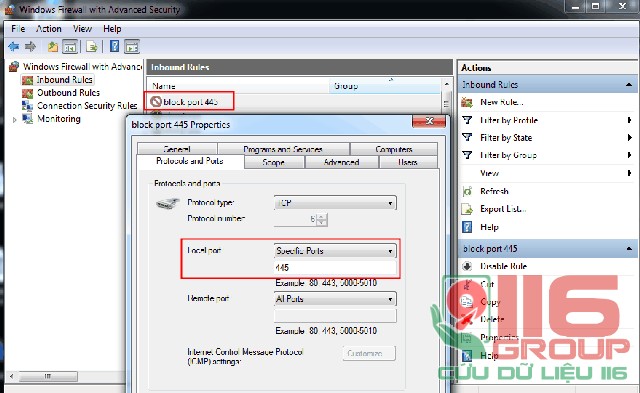Image resolution: width=640 pixels, height=393 pixels.
Task: Close the block port 445 Properties dialog
Action: (429, 121)
